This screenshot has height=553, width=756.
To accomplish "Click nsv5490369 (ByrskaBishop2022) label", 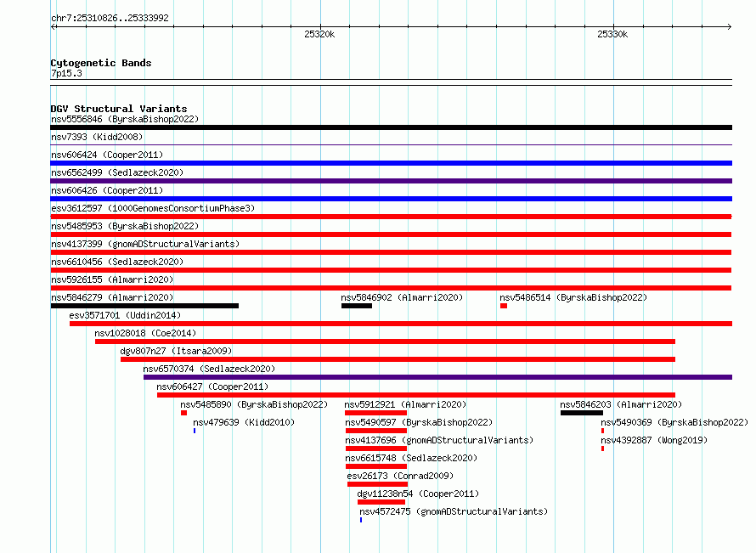I will [x=674, y=422].
